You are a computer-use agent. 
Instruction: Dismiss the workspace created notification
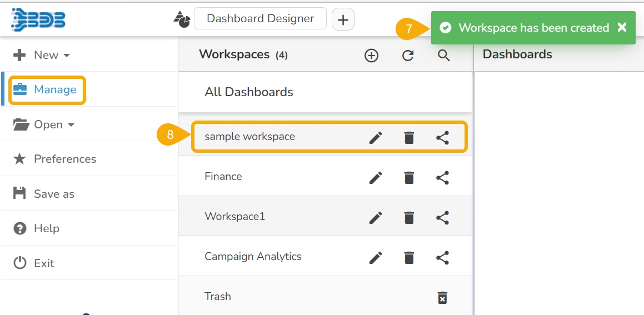pos(622,27)
